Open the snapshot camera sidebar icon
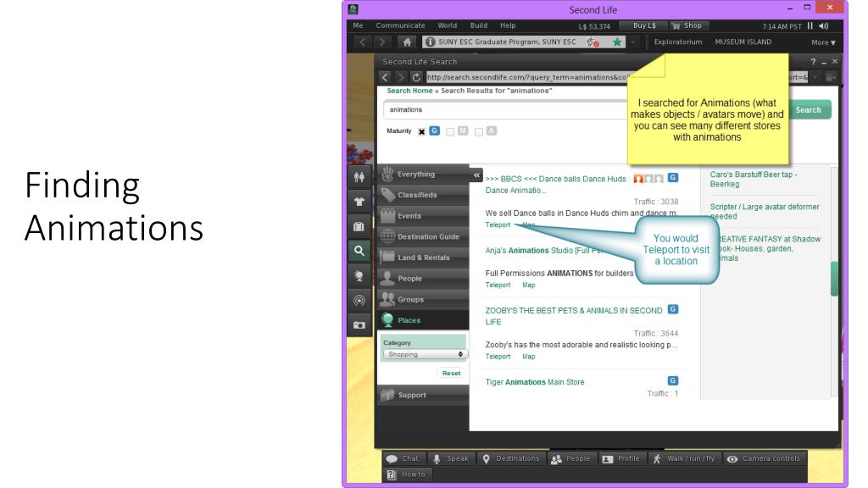The height and width of the screenshot is (488, 868). [359, 325]
